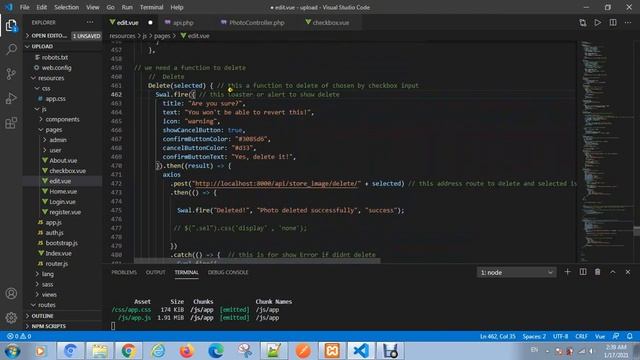Click 'pages' in the breadcrumb path
640x360 pixels.
tap(162, 36)
